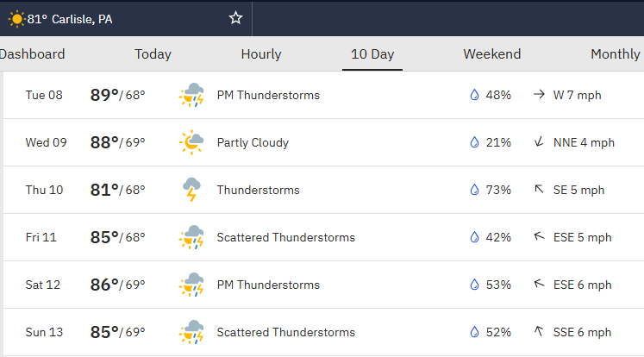This screenshot has height=357, width=644.
Task: Select the 10 Day tab
Action: (x=372, y=53)
